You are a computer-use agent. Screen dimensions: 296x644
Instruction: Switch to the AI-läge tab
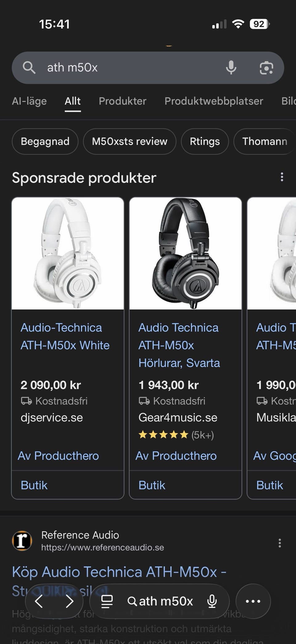(x=29, y=101)
